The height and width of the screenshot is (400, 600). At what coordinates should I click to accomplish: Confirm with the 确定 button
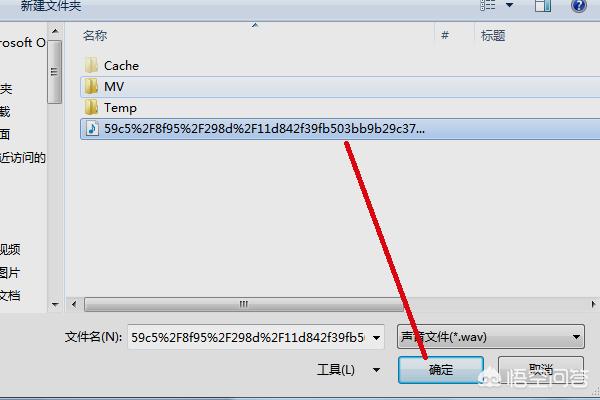pos(441,370)
